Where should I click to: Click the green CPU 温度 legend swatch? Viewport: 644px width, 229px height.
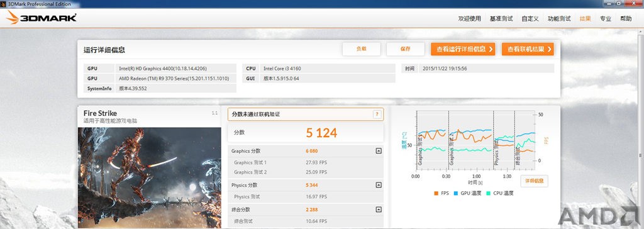(x=488, y=193)
